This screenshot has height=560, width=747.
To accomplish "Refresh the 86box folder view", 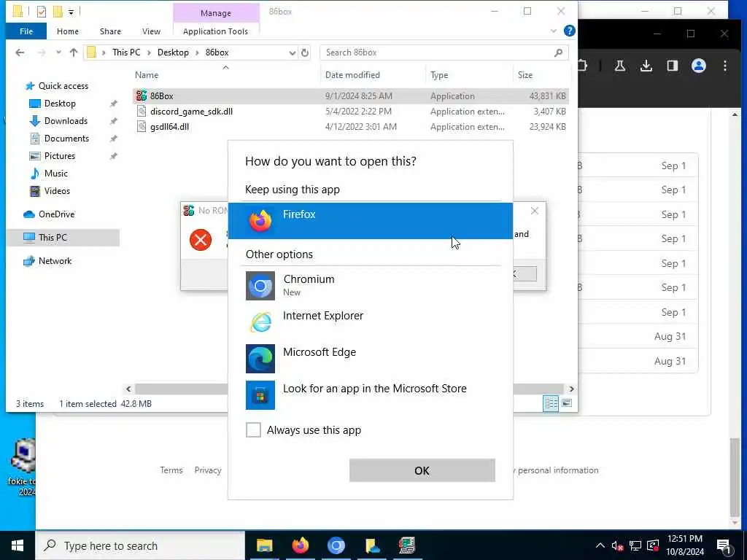I will [x=305, y=52].
